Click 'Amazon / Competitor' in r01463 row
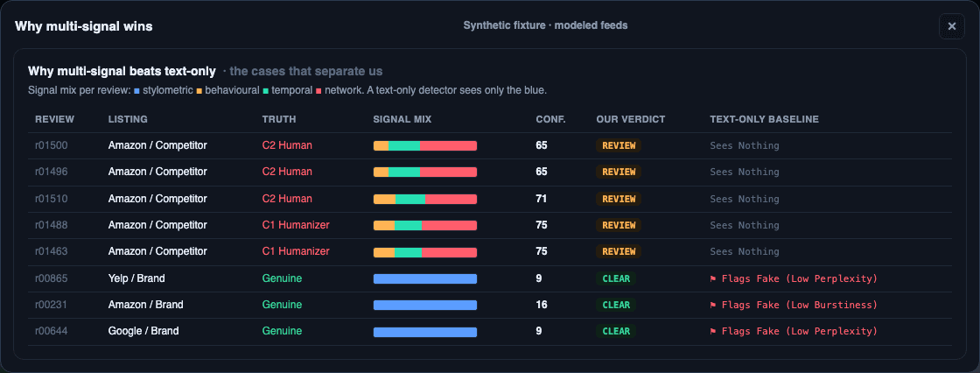Image resolution: width=980 pixels, height=373 pixels. 157,251
